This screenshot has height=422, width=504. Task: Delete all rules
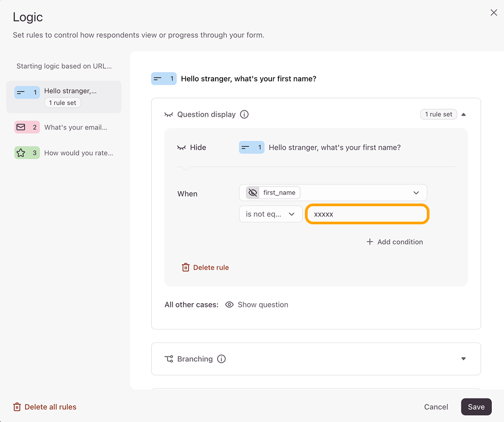coord(45,407)
